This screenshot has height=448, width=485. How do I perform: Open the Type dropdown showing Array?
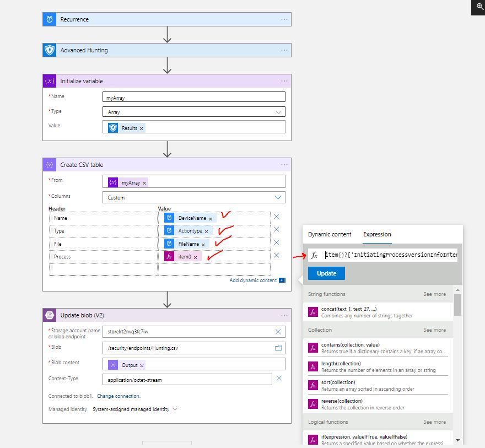[193, 112]
